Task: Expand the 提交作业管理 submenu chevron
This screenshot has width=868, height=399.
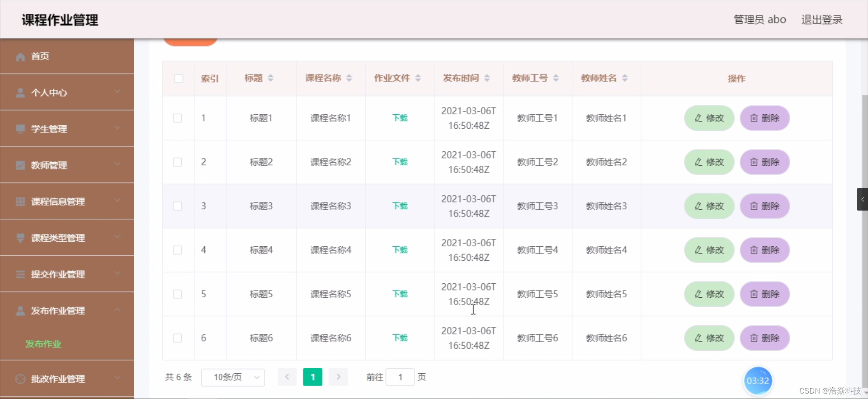Action: (118, 273)
